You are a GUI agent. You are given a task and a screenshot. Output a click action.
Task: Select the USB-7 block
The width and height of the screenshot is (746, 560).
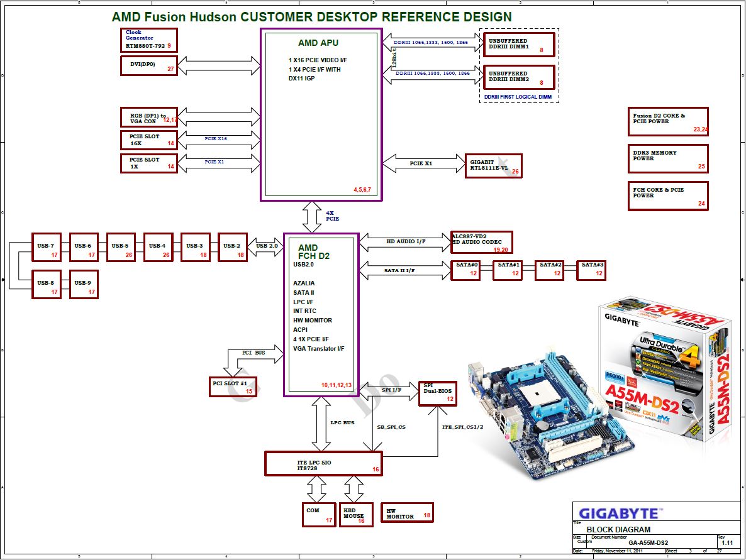coord(46,247)
